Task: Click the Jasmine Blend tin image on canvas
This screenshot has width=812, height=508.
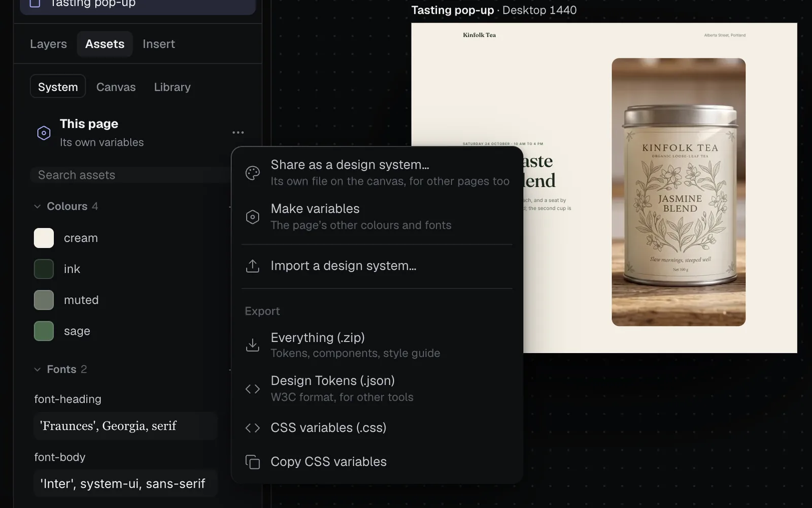Action: [679, 192]
